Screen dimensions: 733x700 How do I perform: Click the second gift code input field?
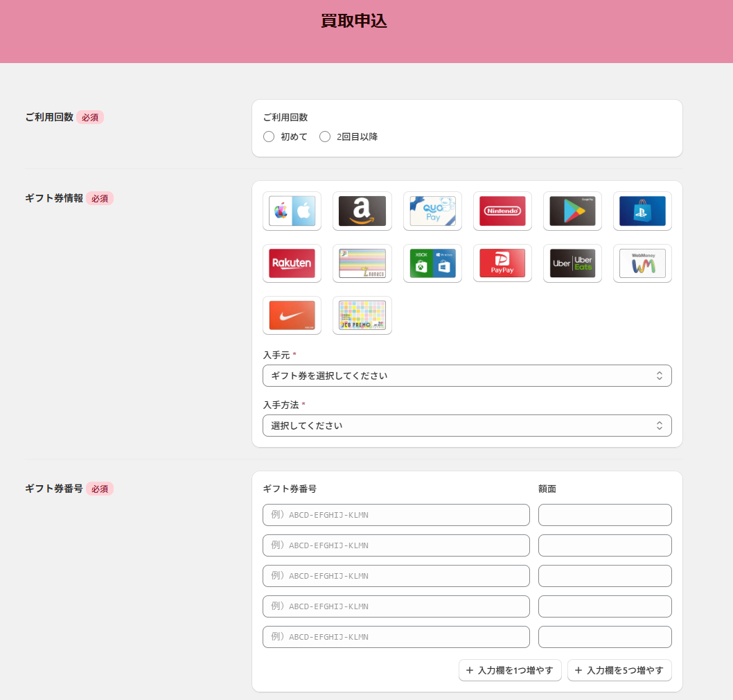[396, 545]
